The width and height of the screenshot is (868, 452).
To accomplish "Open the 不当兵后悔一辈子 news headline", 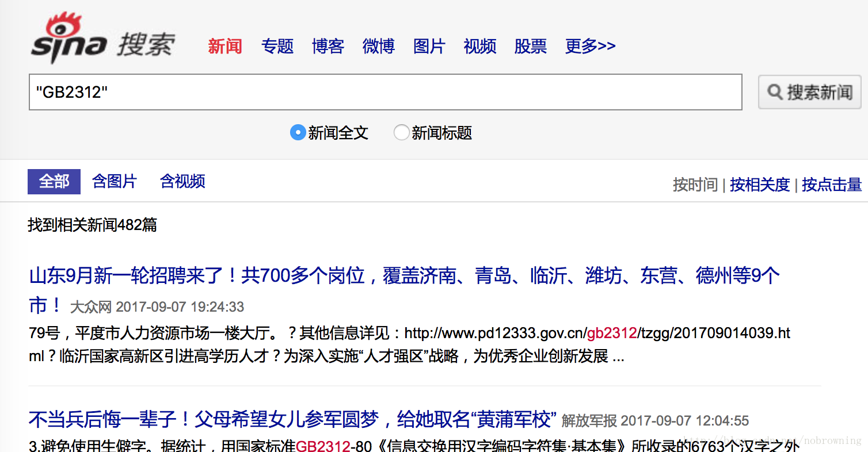I will pyautogui.click(x=293, y=419).
